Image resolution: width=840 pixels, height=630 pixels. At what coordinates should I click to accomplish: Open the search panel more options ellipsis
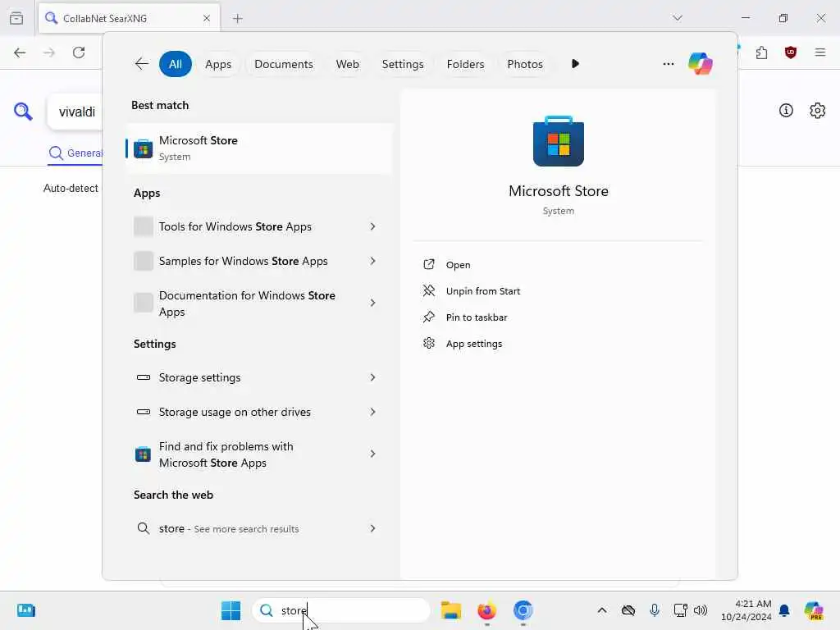(668, 64)
